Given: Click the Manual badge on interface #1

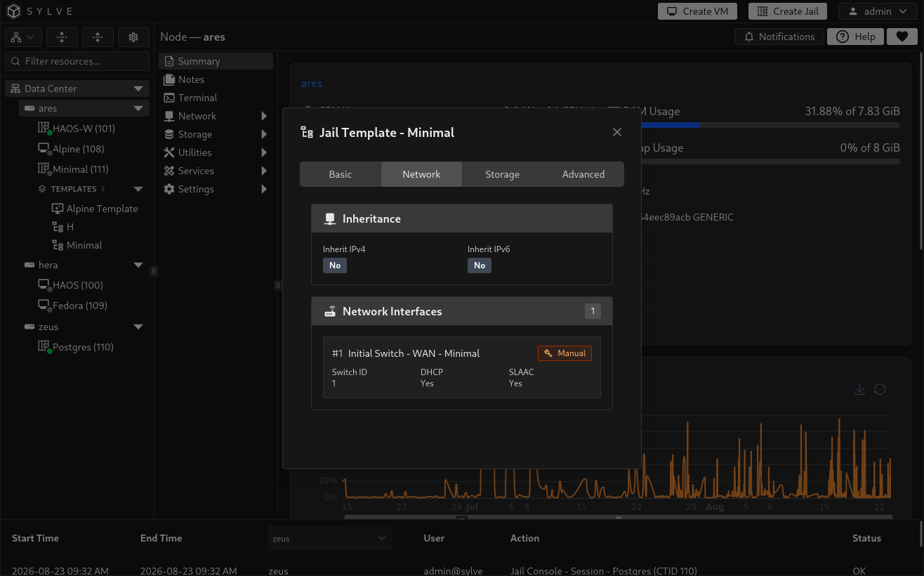Looking at the screenshot, I should tap(565, 353).
